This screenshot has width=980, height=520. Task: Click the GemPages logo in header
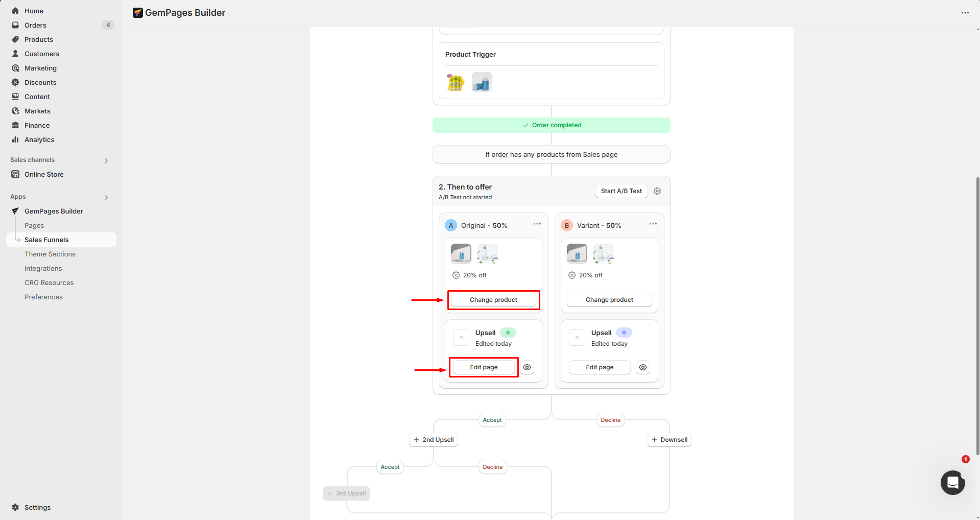[137, 13]
